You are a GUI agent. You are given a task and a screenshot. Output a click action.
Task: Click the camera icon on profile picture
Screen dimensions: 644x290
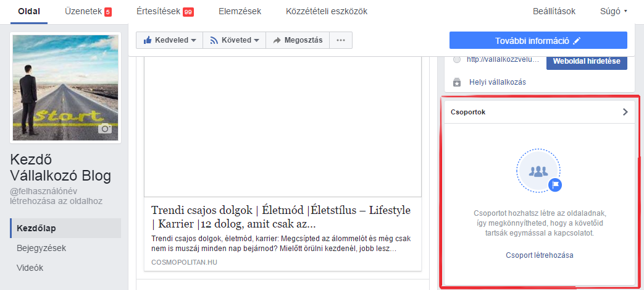(105, 129)
